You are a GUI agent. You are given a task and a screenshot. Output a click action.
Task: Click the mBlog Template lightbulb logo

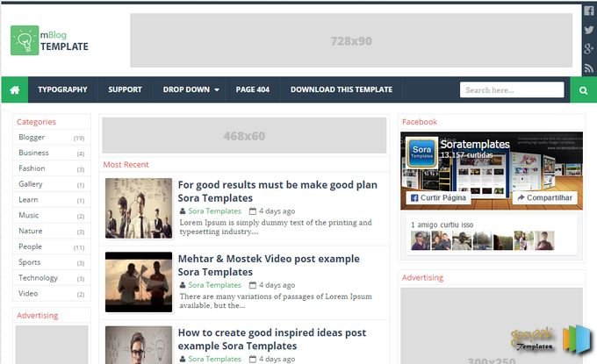[25, 40]
